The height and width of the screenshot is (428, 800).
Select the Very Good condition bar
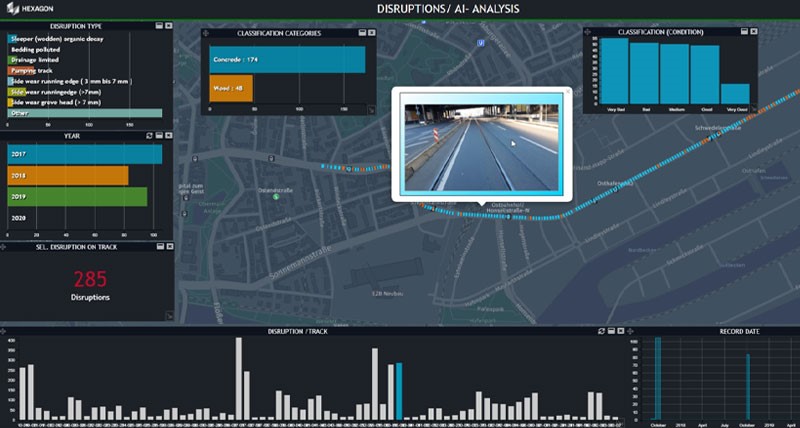coord(735,94)
